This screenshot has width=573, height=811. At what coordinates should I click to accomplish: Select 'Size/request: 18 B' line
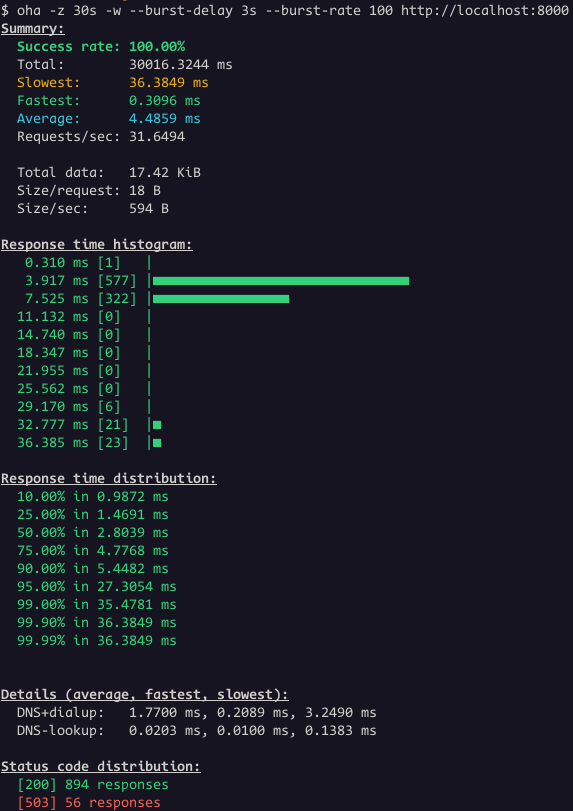89,190
